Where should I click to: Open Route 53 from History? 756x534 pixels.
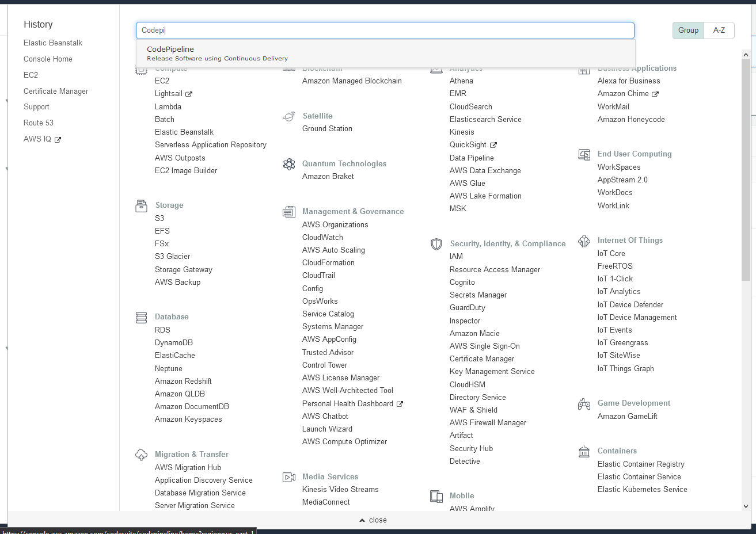tap(39, 123)
